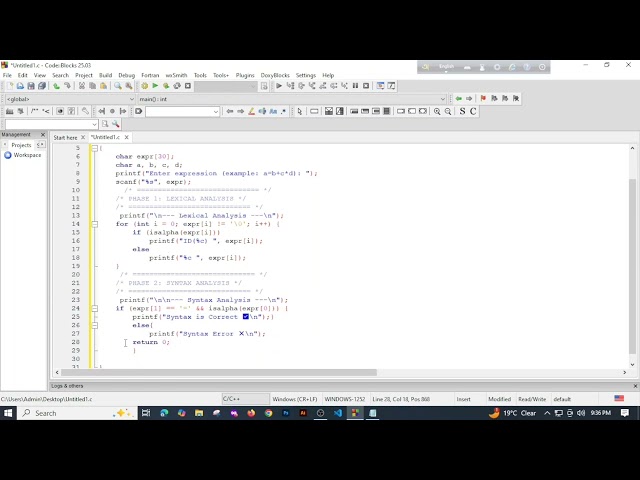This screenshot has height=480, width=640.
Task: Collapse the fold marker at line 5
Action: [x=95, y=148]
